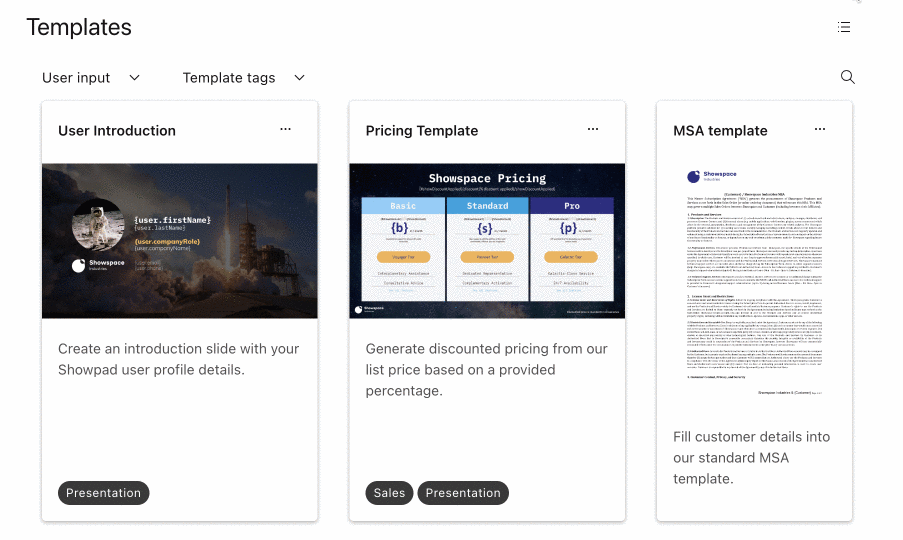The height and width of the screenshot is (540, 903).
Task: Expand the Template tags filter dropdown
Action: point(244,78)
